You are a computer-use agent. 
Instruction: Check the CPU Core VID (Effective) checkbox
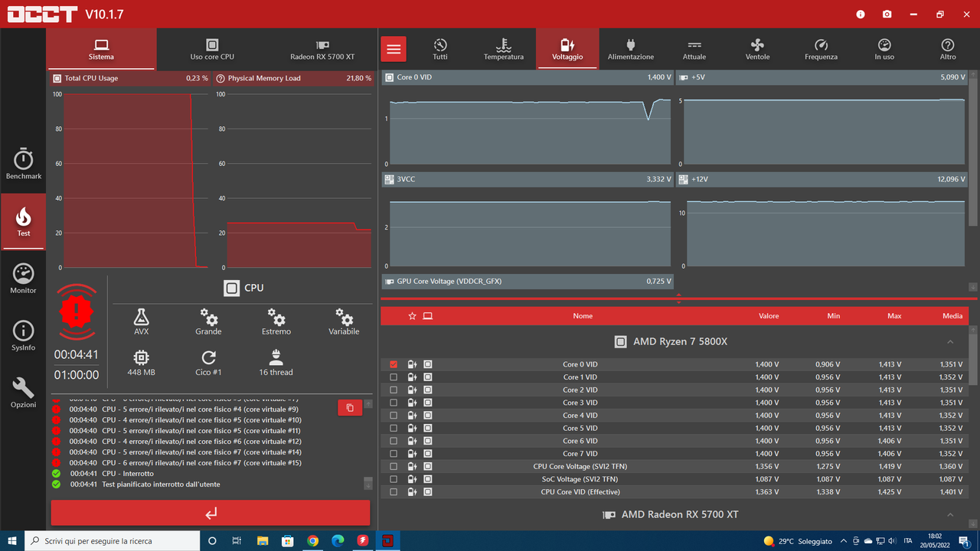(394, 492)
